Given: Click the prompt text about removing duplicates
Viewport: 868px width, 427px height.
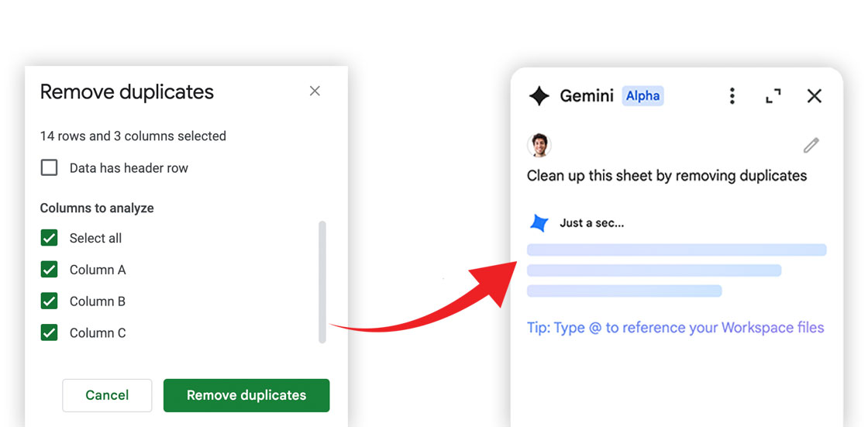Looking at the screenshot, I should click(666, 176).
